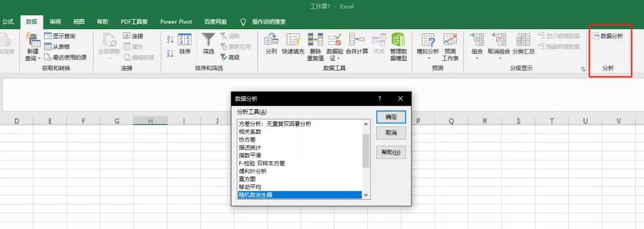The width and height of the screenshot is (644, 229).
Task: Select 描述统计 in the analysis list
Action: [x=300, y=147]
